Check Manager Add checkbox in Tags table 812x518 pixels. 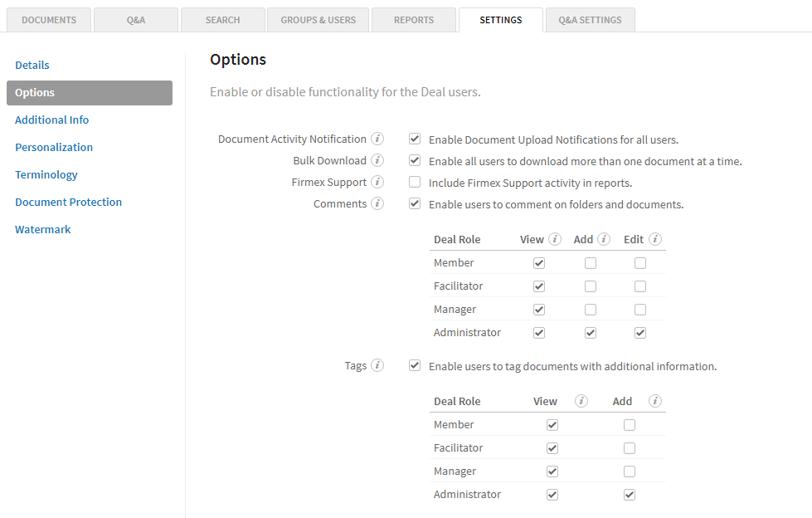630,472
